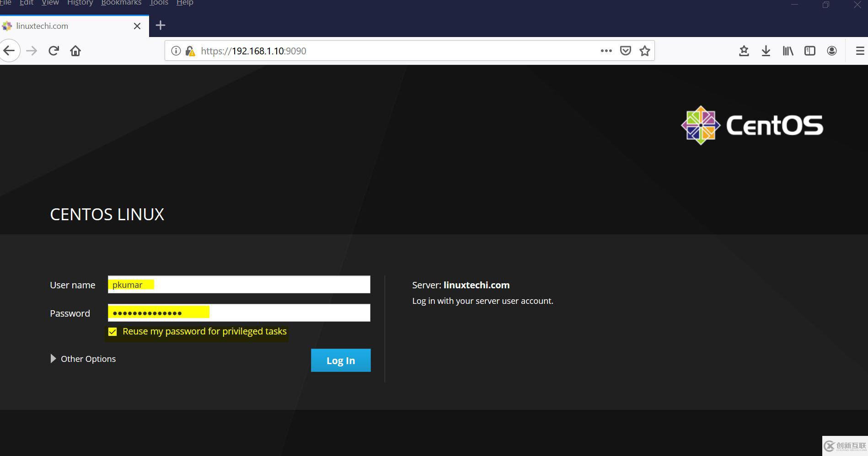Viewport: 868px width, 456px height.
Task: Open a new tab with plus button
Action: [x=161, y=25]
